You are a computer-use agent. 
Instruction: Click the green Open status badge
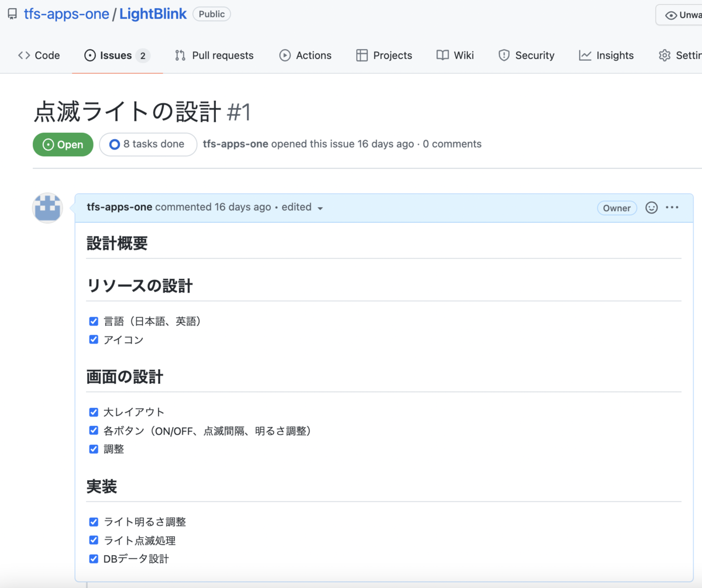click(63, 145)
